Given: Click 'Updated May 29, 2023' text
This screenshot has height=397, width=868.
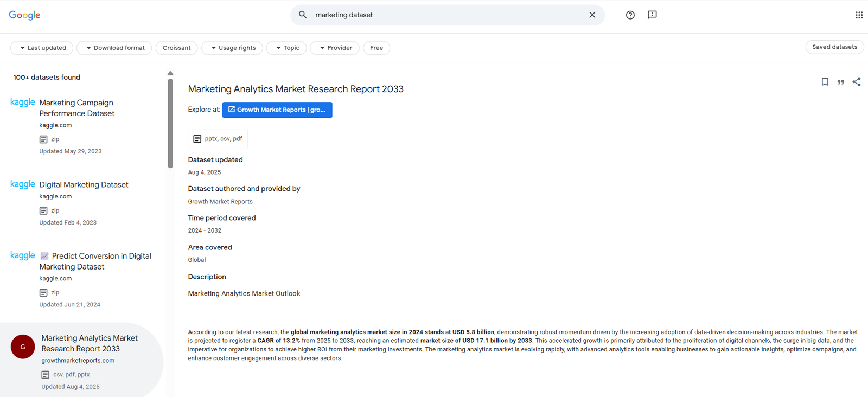Looking at the screenshot, I should click(x=71, y=151).
